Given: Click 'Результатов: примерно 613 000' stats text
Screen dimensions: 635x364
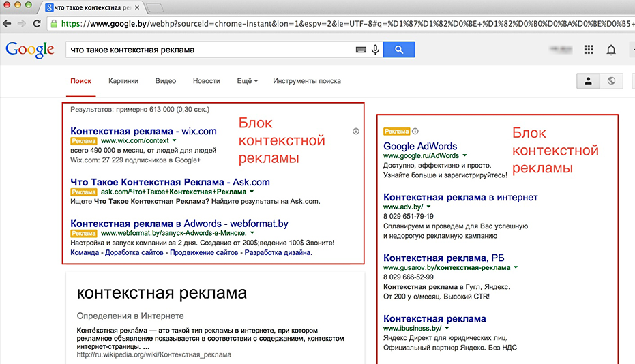Looking at the screenshot, I should [x=140, y=109].
